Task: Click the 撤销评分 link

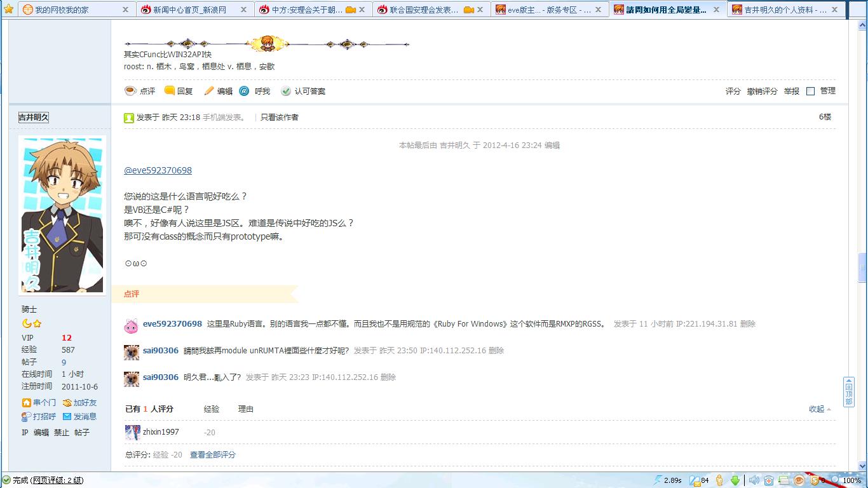Action: pyautogui.click(x=763, y=91)
